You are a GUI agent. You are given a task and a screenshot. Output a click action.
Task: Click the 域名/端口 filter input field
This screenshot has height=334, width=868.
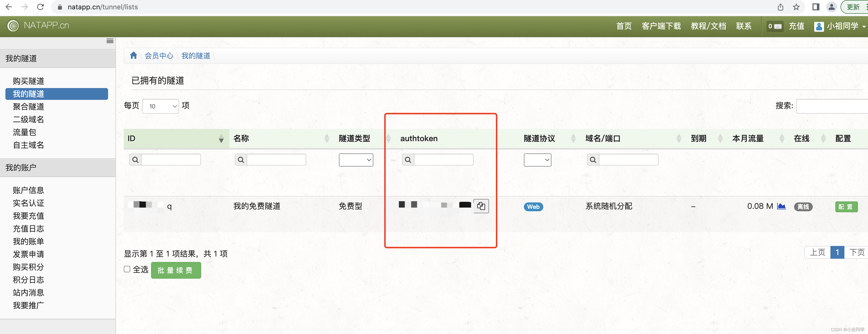[x=629, y=160]
